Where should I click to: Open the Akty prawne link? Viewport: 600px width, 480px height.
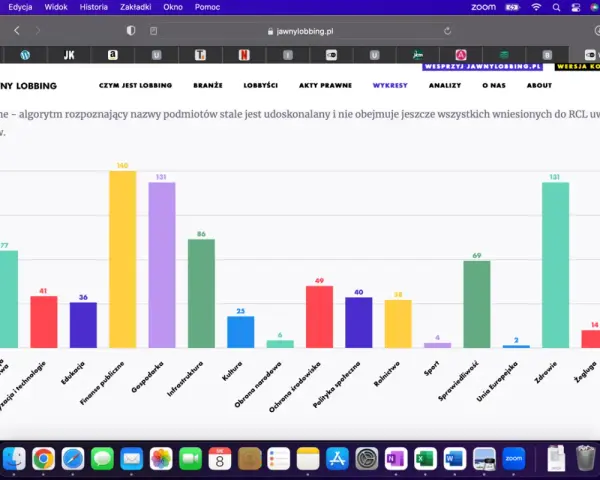click(x=325, y=85)
